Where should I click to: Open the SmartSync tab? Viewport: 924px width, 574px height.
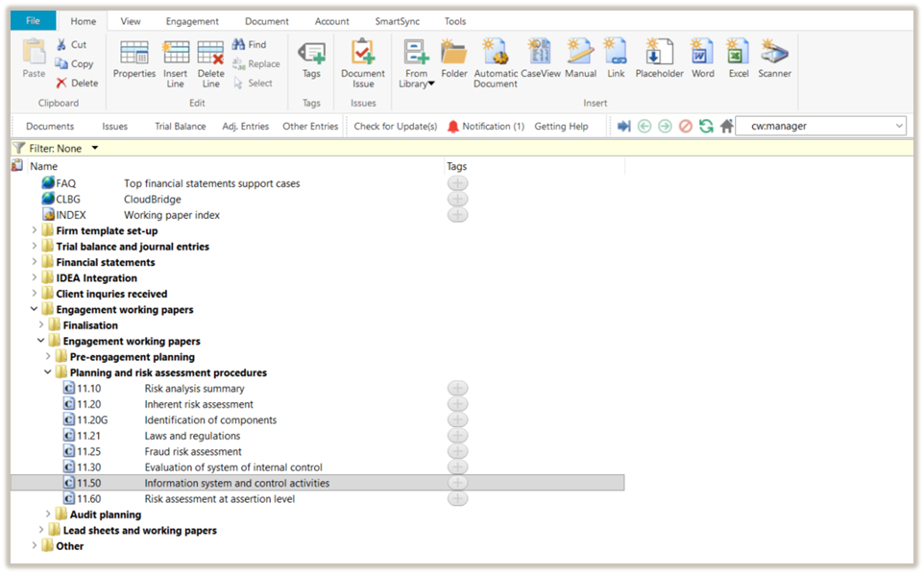[398, 21]
